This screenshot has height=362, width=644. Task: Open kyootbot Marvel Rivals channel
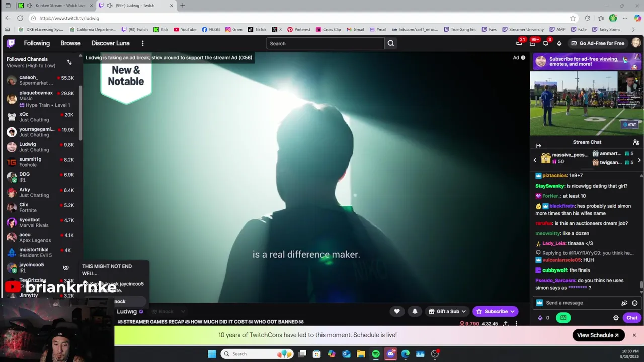click(40, 223)
